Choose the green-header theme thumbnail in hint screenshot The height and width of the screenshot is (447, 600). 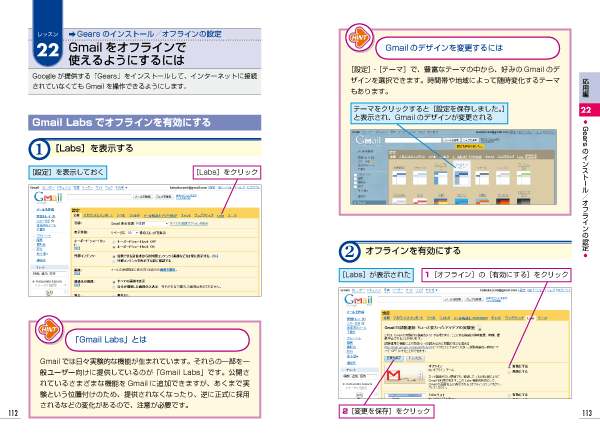(523, 178)
